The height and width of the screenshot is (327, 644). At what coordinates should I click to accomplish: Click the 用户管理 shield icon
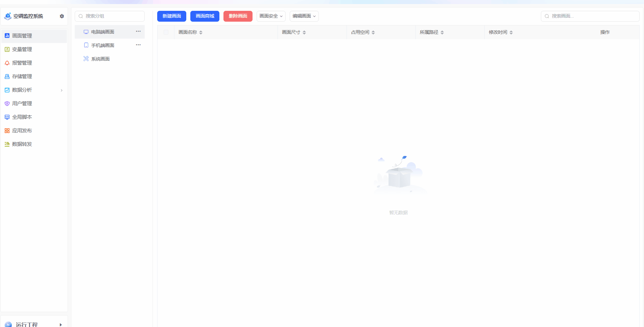tap(7, 104)
